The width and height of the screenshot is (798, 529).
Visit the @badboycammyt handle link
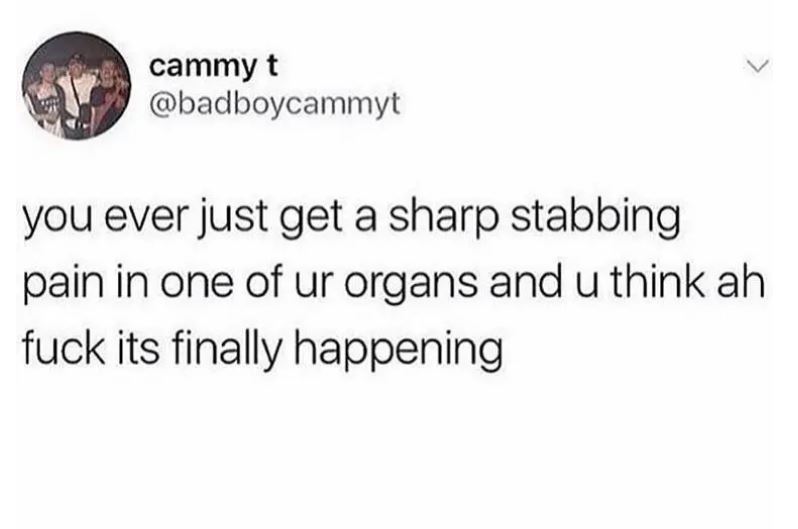[x=275, y=104]
